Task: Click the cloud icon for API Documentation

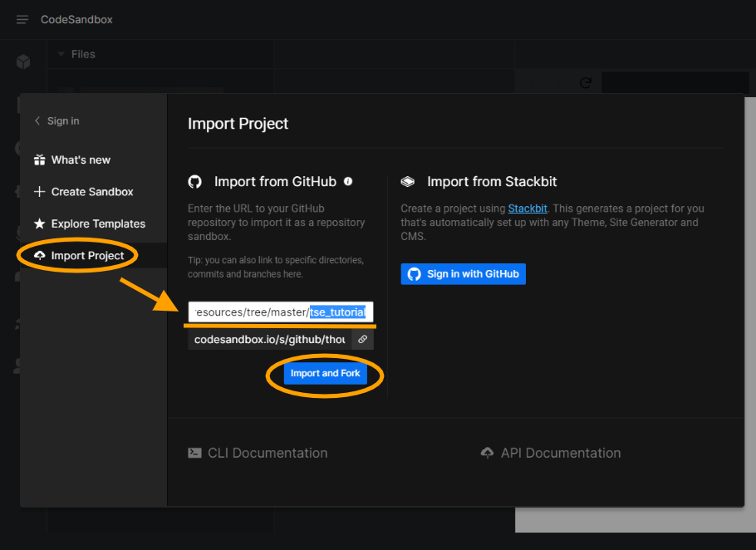Action: click(x=488, y=453)
